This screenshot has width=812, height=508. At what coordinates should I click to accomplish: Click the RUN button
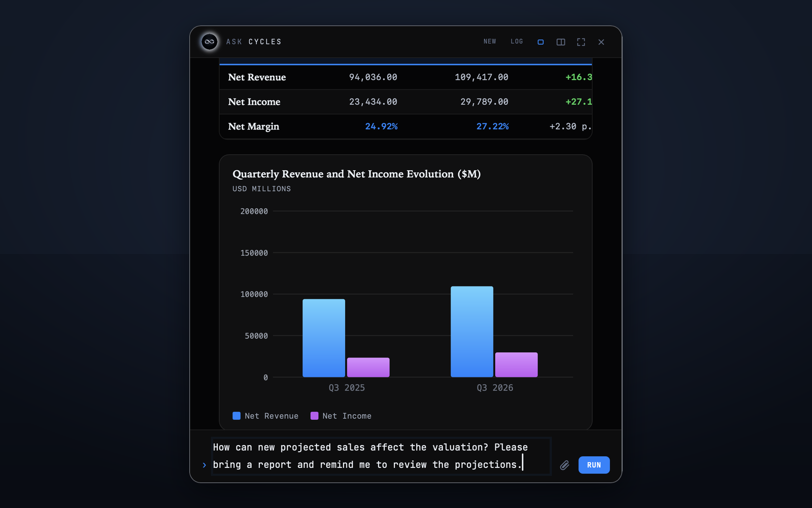[x=594, y=465]
